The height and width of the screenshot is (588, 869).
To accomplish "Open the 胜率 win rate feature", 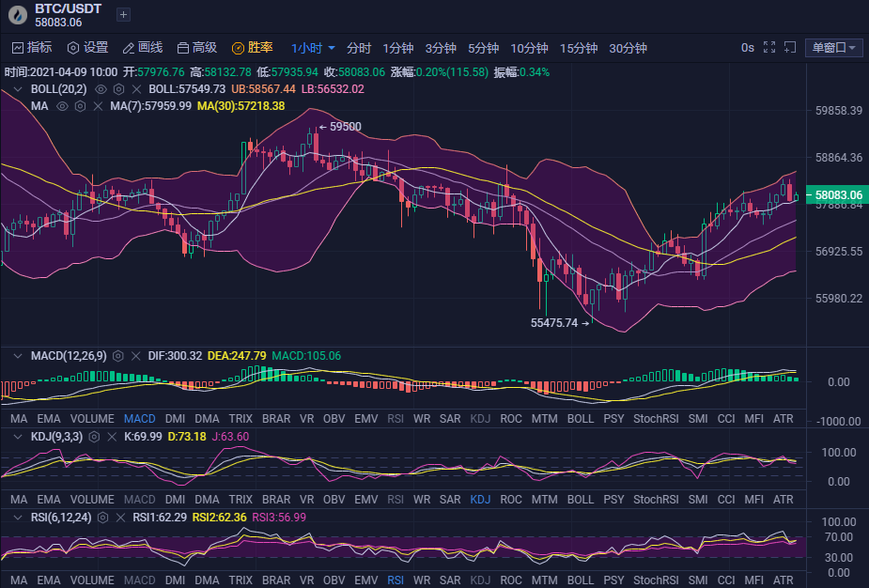I will point(252,48).
